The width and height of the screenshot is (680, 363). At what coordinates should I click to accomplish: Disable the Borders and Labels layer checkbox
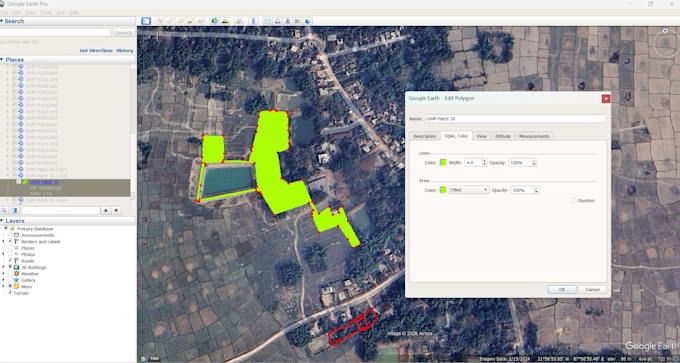[10, 242]
